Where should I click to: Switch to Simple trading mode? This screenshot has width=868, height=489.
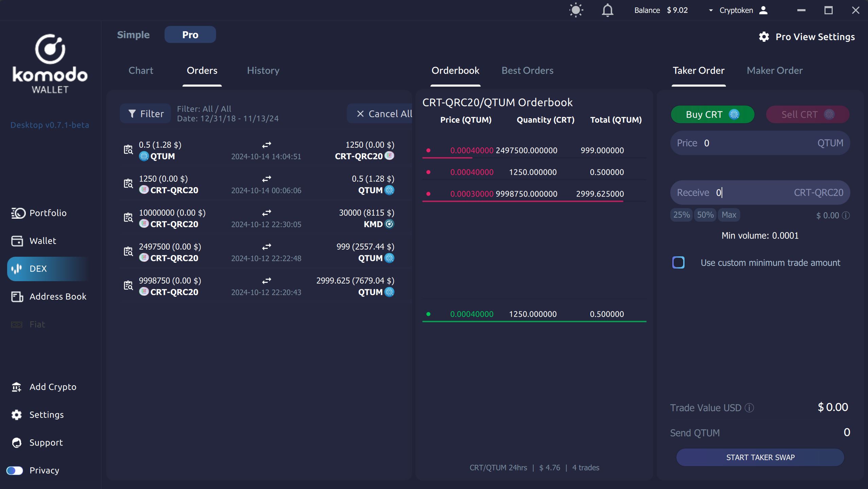133,35
